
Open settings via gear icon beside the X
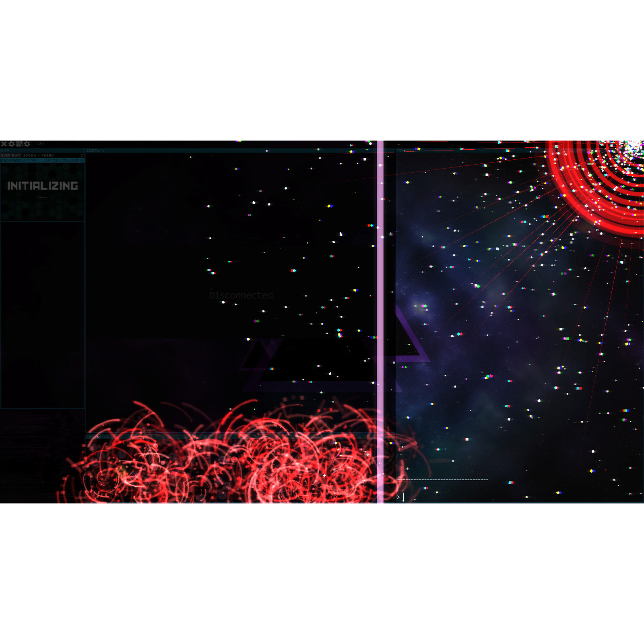[12, 144]
